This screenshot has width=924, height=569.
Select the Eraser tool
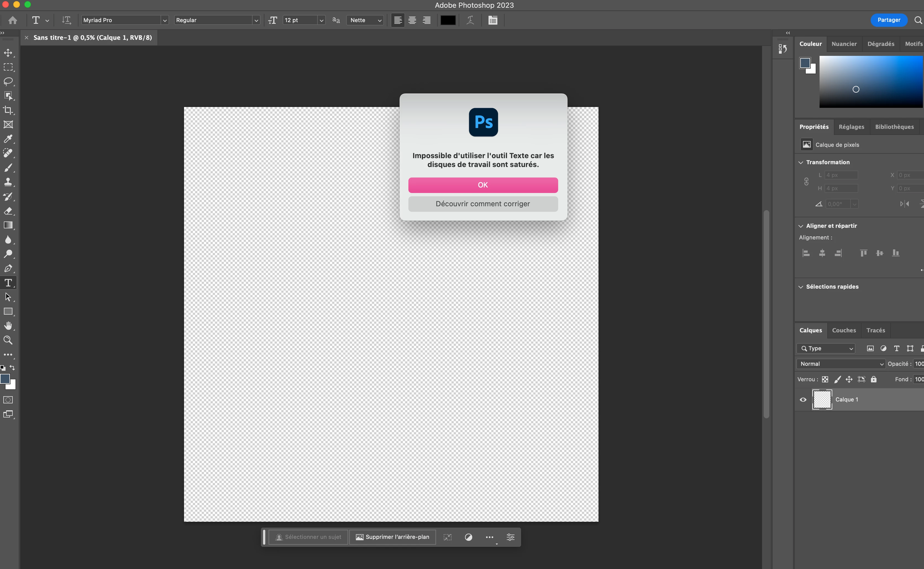click(8, 211)
